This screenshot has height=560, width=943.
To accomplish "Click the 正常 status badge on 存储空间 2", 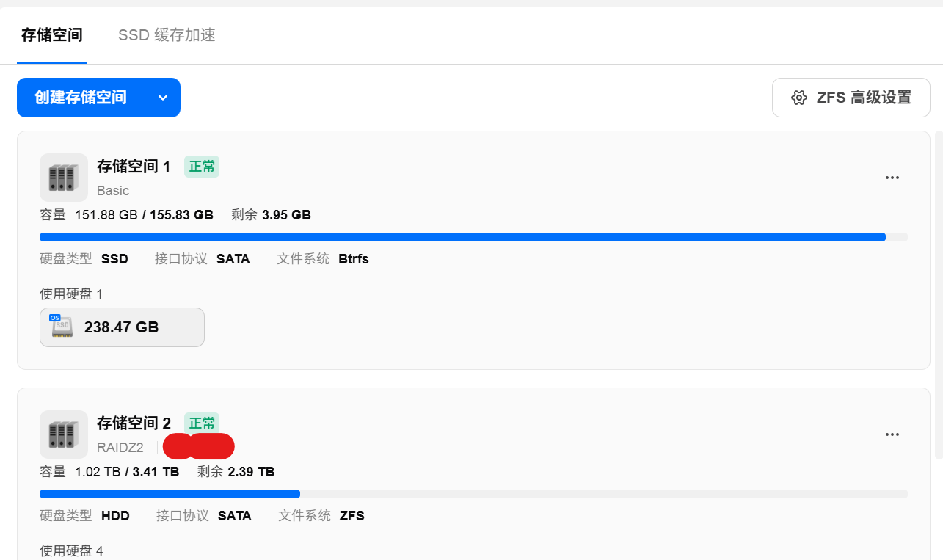I will tap(202, 423).
